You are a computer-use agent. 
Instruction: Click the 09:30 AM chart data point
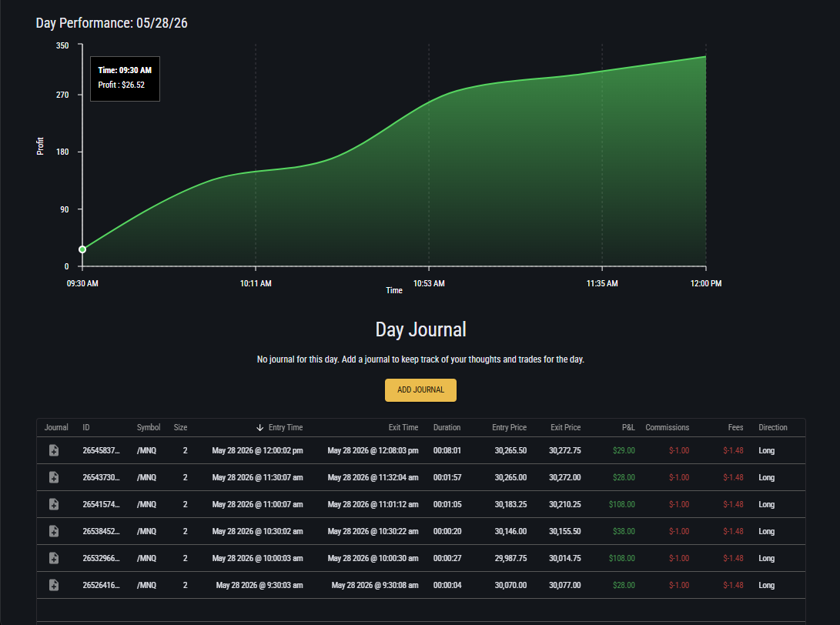tap(82, 249)
